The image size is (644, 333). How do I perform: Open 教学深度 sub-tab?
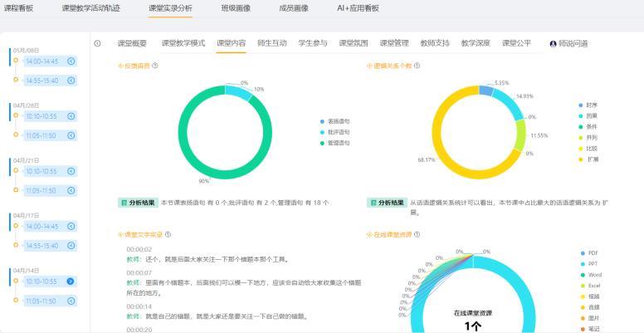pyautogui.click(x=476, y=43)
